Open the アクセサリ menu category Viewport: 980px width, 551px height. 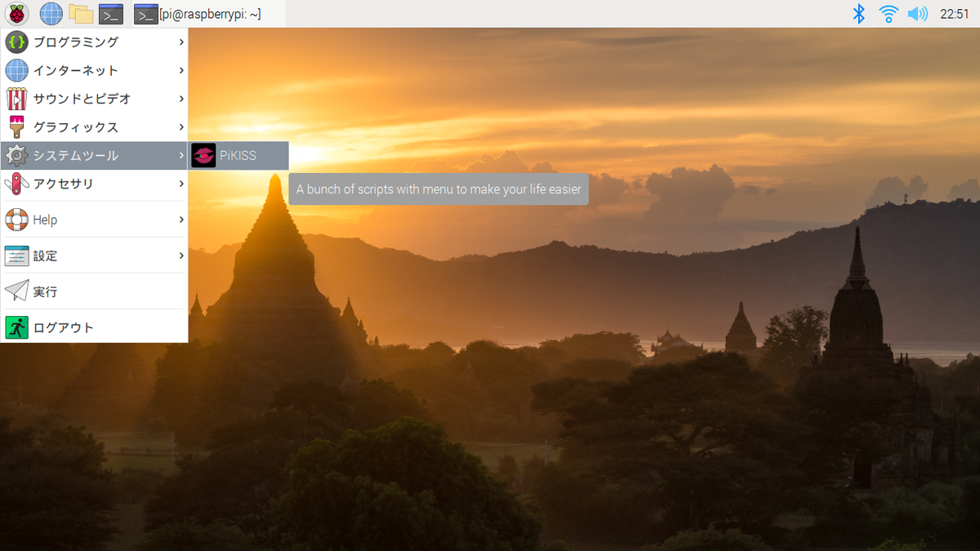pyautogui.click(x=95, y=184)
